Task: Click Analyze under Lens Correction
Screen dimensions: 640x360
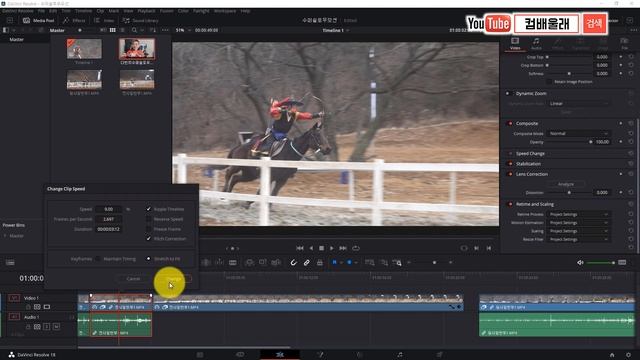Action: (x=566, y=184)
